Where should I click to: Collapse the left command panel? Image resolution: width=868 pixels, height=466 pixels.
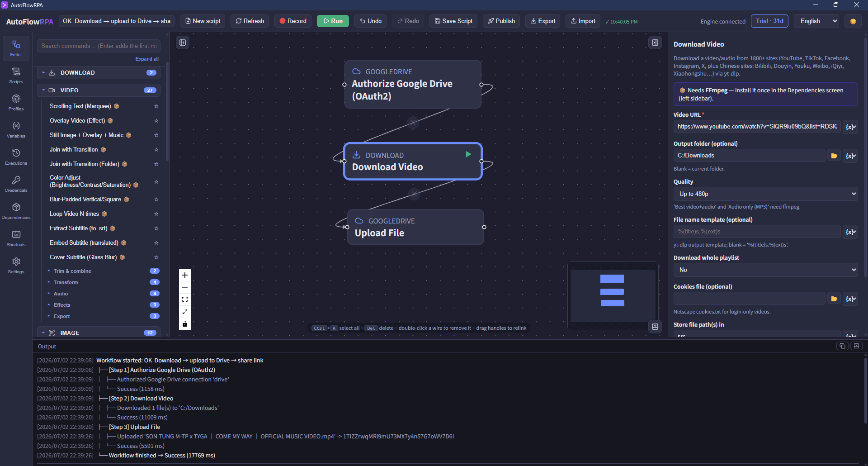pyautogui.click(x=183, y=43)
